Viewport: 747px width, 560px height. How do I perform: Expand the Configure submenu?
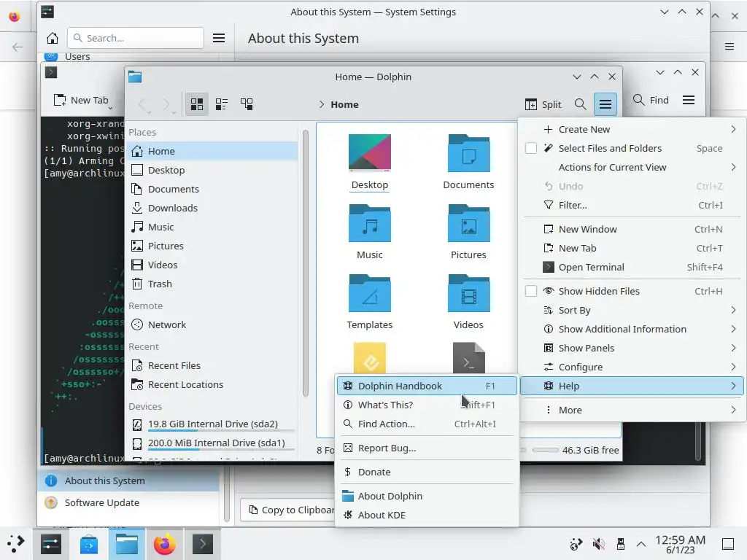(x=632, y=367)
